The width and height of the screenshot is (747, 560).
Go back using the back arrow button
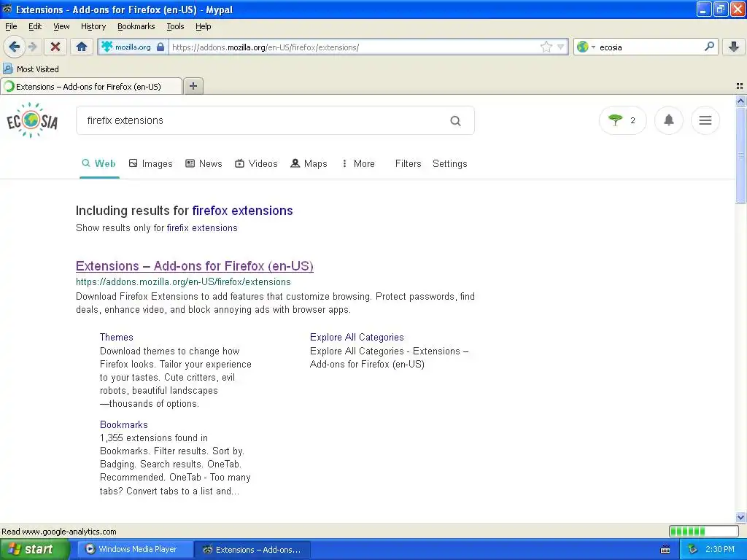(x=15, y=47)
